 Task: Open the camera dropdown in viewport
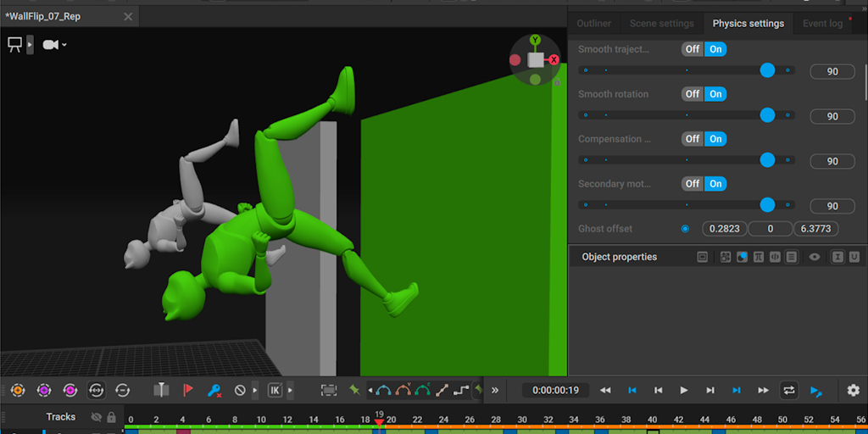55,45
